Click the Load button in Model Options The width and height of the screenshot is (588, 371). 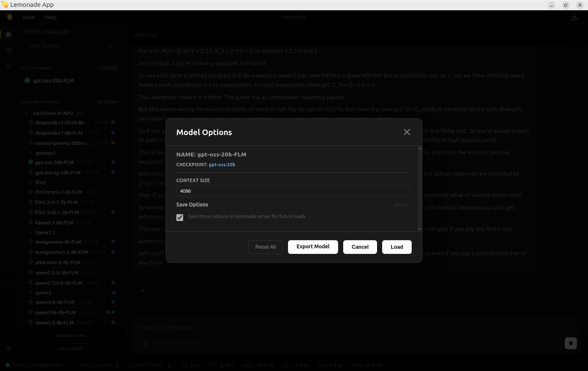[x=397, y=247]
